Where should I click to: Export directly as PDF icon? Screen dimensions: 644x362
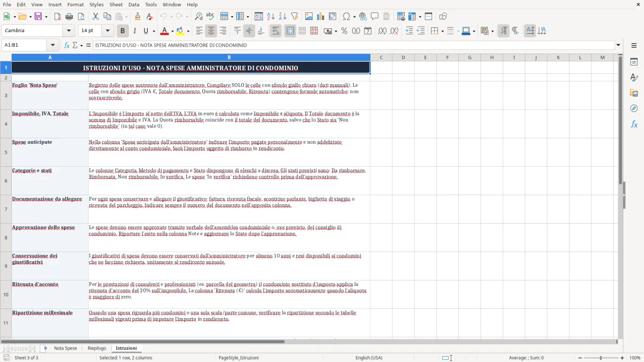[x=57, y=17]
